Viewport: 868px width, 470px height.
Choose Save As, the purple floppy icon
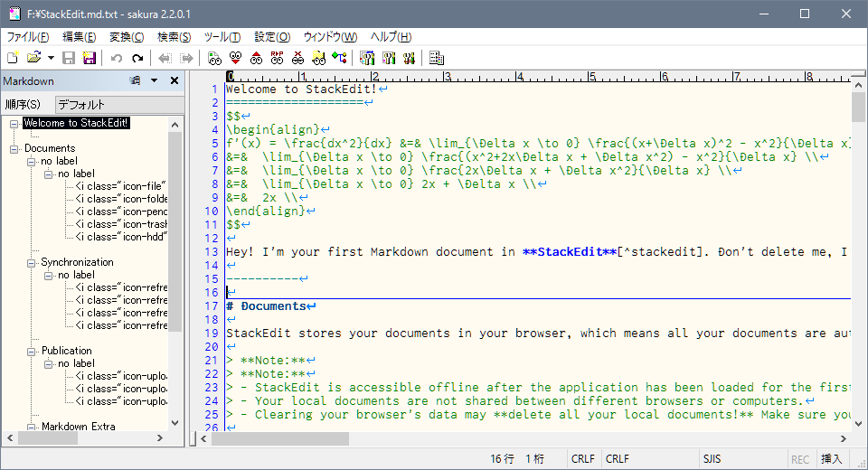[x=90, y=58]
